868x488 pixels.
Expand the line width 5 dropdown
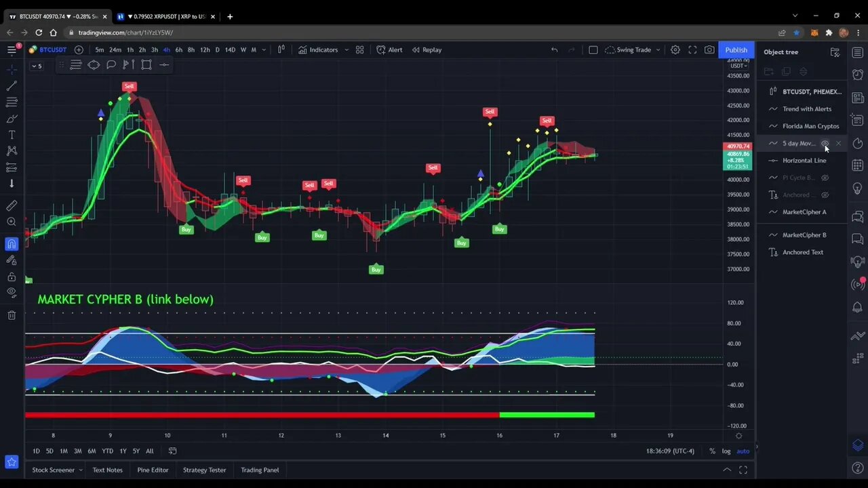click(x=37, y=66)
